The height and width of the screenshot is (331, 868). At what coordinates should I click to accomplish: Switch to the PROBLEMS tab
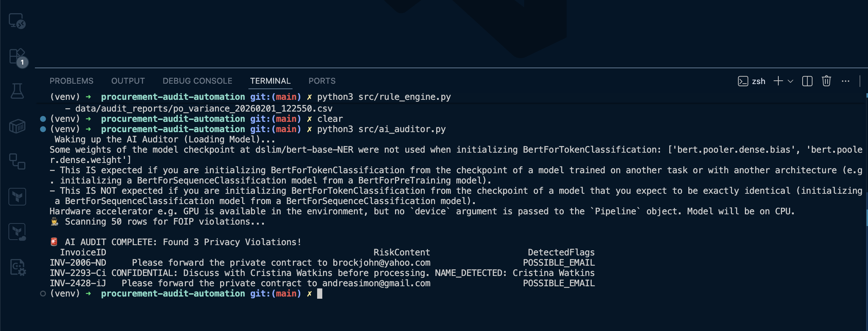coord(71,81)
